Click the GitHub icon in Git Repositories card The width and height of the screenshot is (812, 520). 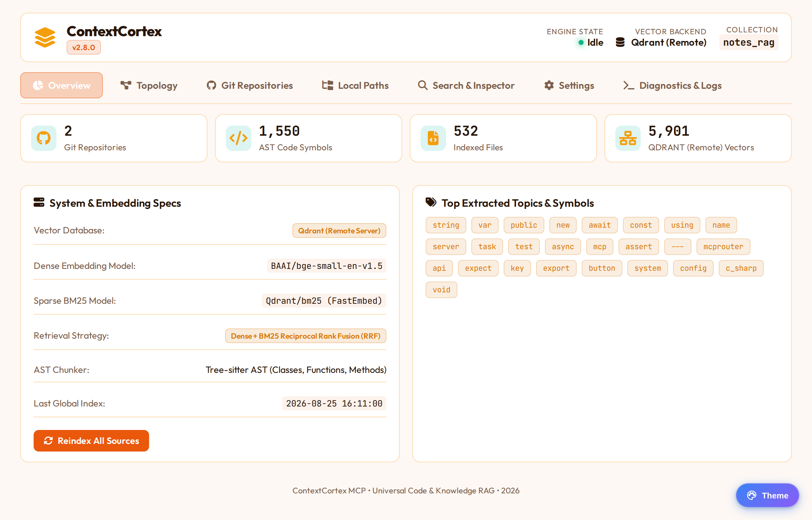tap(43, 138)
